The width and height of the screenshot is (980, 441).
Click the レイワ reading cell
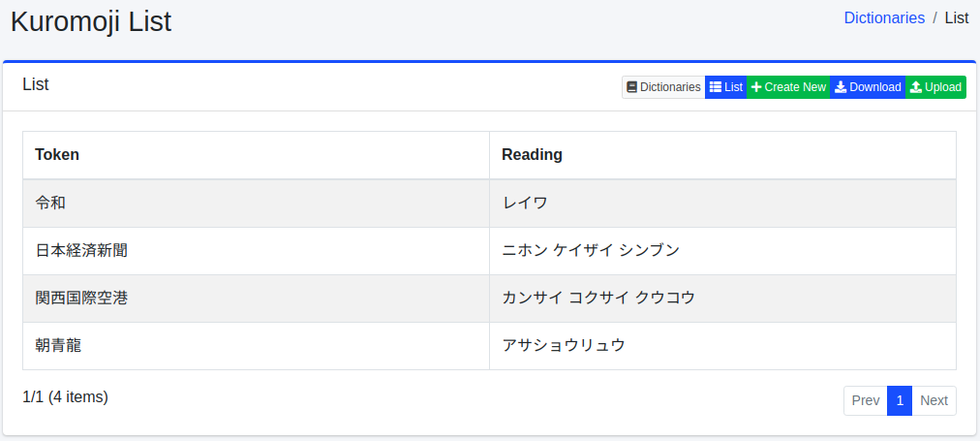coord(525,203)
